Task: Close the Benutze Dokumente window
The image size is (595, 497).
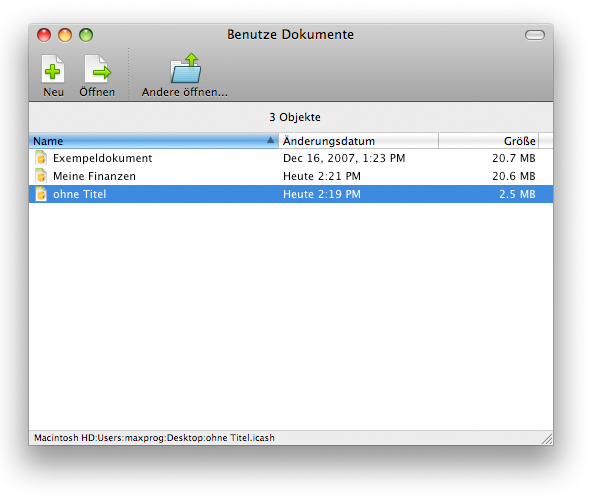Action: [x=44, y=35]
